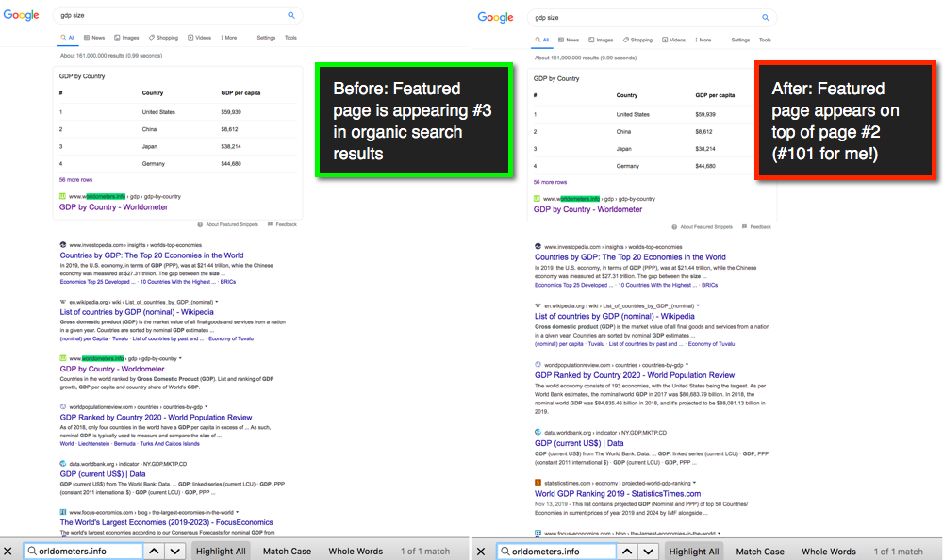
Task: Click the Google search box in After screenshot
Action: pyautogui.click(x=652, y=18)
